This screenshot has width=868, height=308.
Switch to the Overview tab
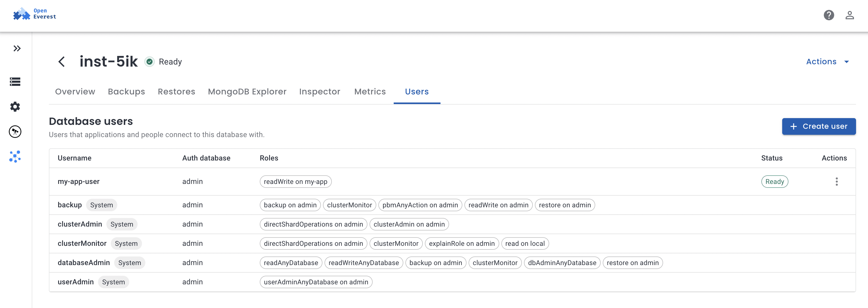pos(75,92)
